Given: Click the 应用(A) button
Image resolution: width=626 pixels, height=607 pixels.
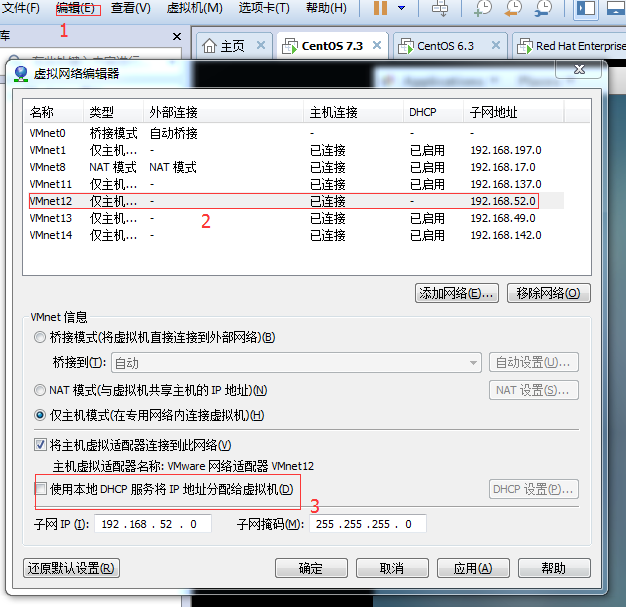Looking at the screenshot, I should click(x=473, y=568).
